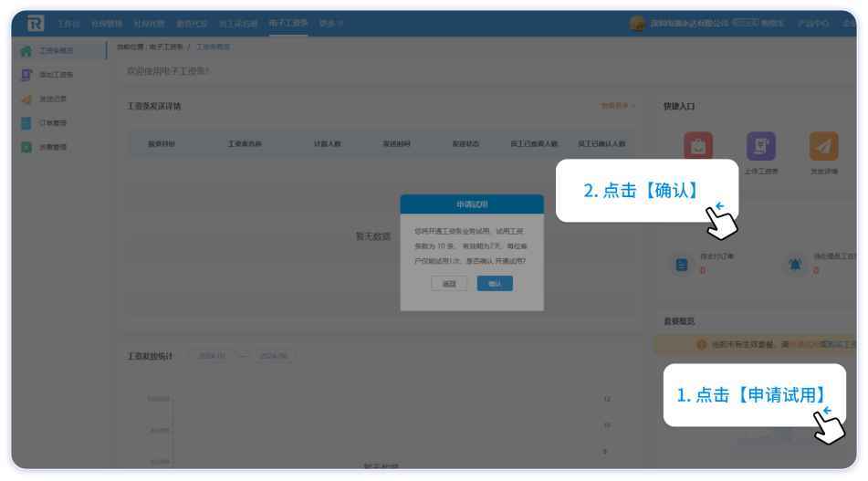Click the 员工已确认人数 column header
This screenshot has height=481, width=868.
coord(601,144)
